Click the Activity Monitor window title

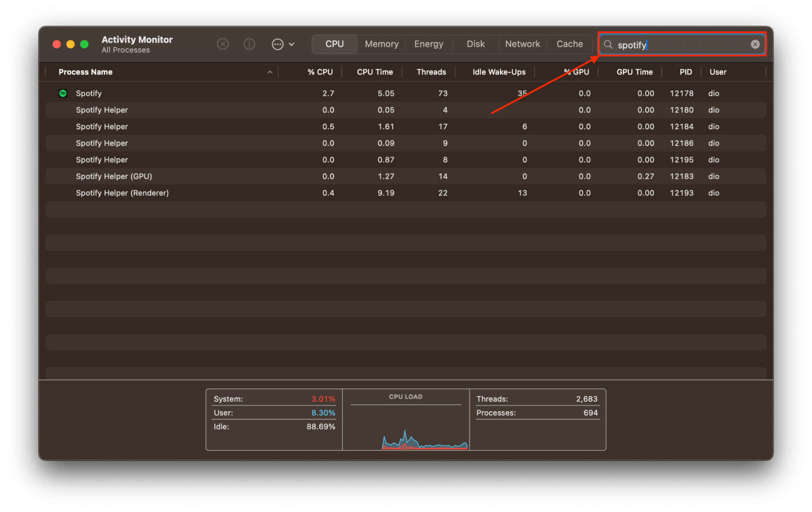coord(137,39)
